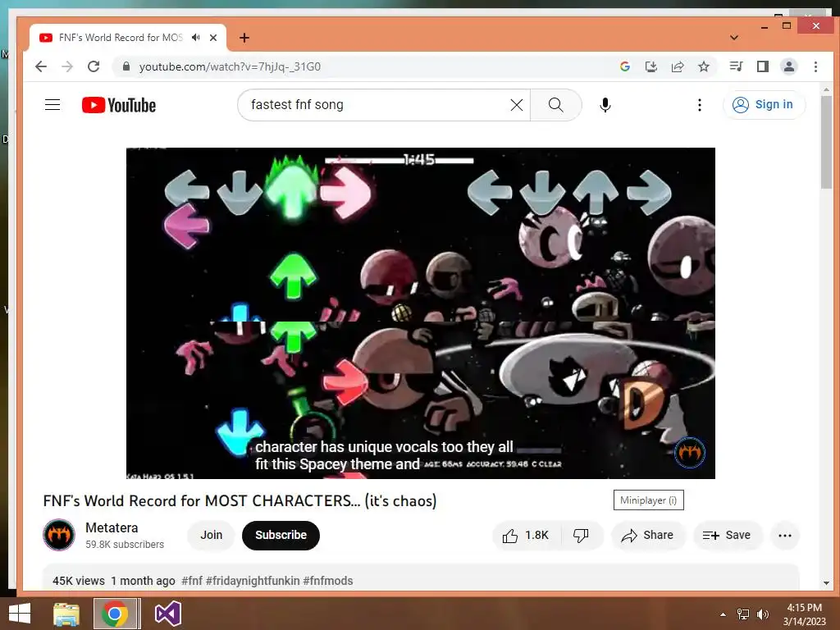Open the Windows Start button
Image resolution: width=840 pixels, height=630 pixels.
(20, 614)
